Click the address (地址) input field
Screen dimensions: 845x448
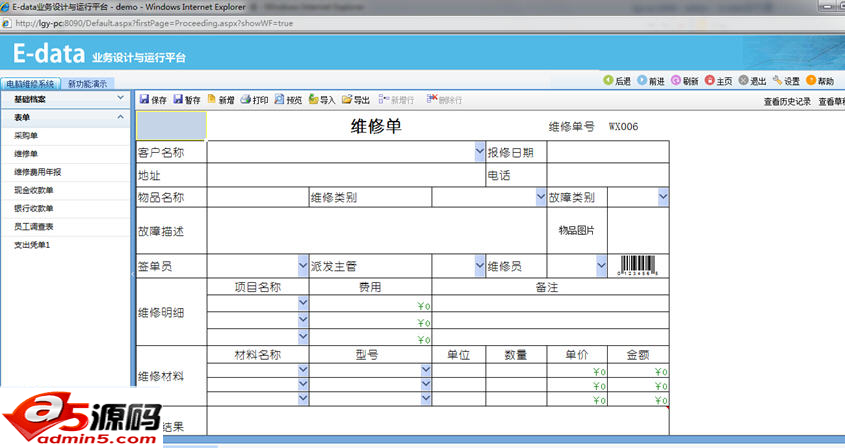[345, 175]
